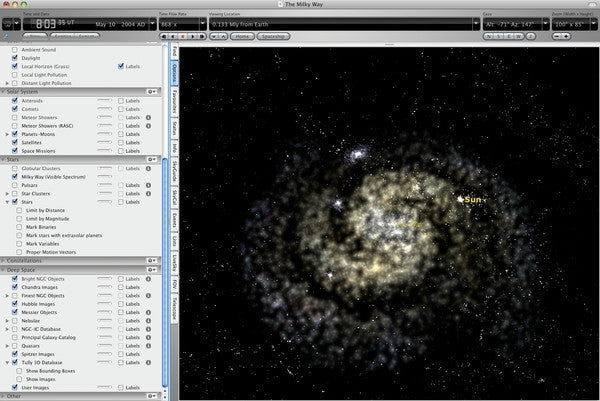Zoom in with the plus button

(x=566, y=36)
